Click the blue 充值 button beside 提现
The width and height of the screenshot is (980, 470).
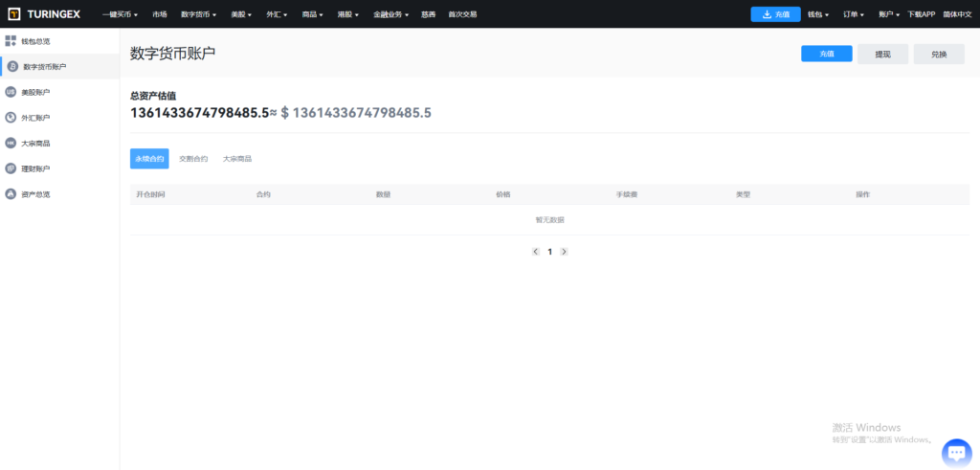coord(827,54)
